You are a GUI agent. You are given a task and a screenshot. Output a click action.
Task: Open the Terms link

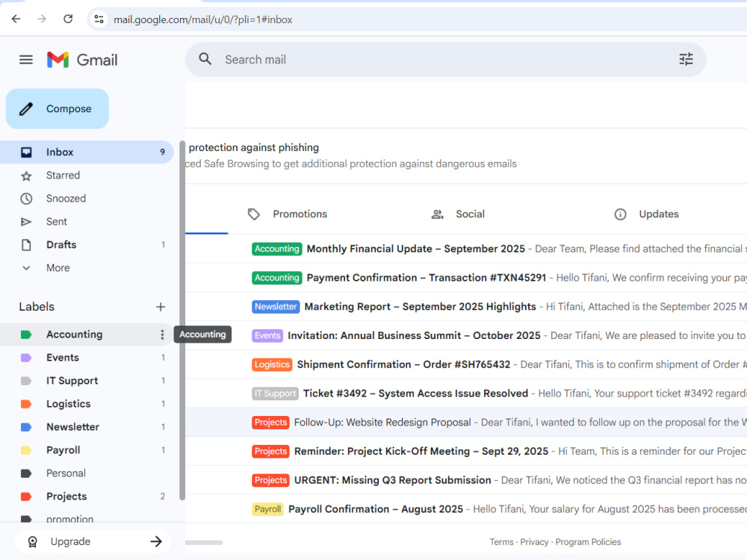(502, 542)
